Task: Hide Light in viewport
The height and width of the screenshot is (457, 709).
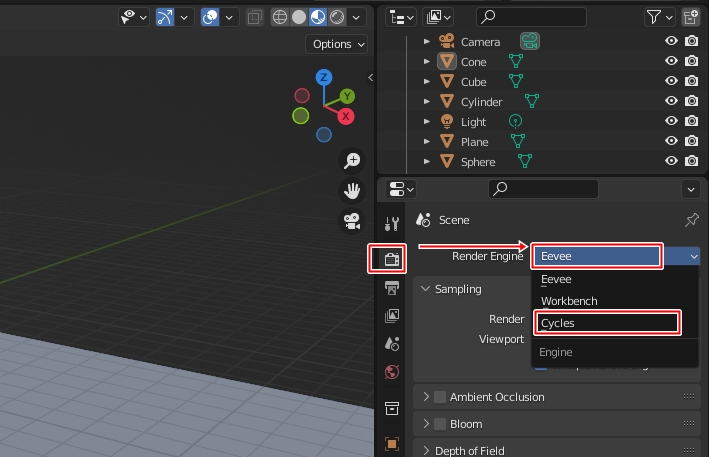Action: click(671, 121)
